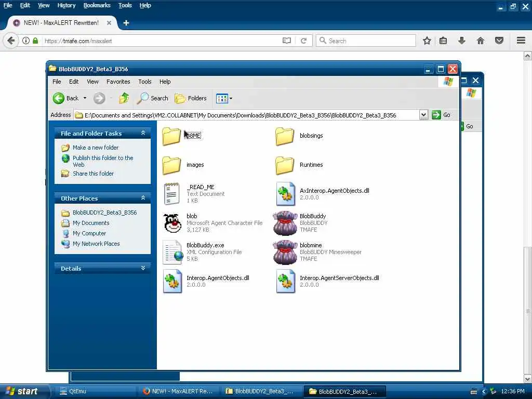Open the Address bar dropdown
This screenshot has width=532, height=399.
point(423,115)
